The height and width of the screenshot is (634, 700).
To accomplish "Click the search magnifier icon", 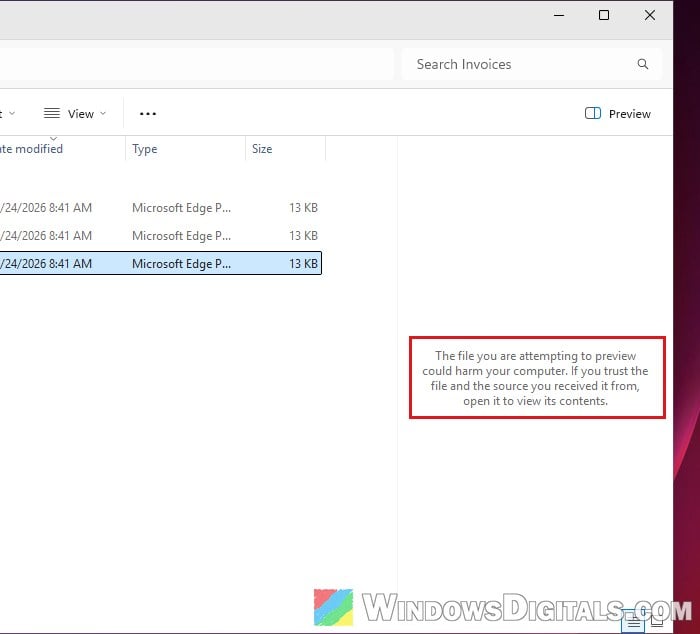I will click(x=642, y=64).
